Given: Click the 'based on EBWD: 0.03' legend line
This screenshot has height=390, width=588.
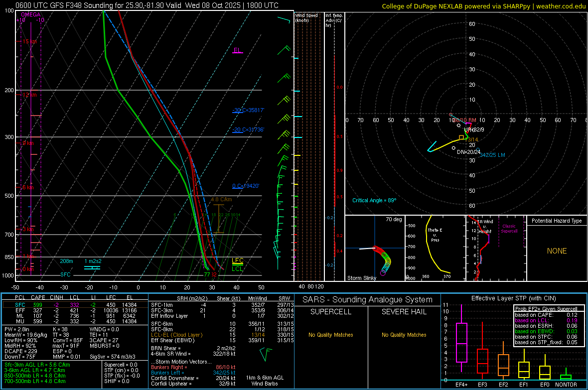Looking at the screenshot, I should point(546,331).
